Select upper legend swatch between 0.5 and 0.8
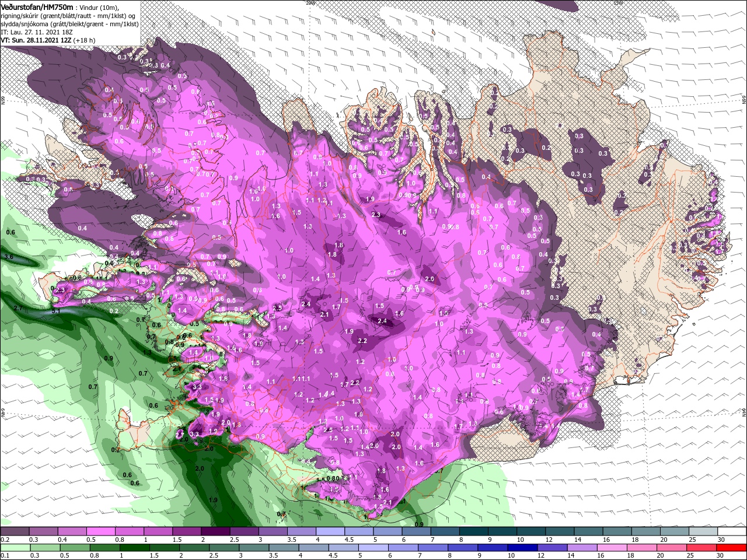Image resolution: width=747 pixels, height=560 pixels. 100,531
